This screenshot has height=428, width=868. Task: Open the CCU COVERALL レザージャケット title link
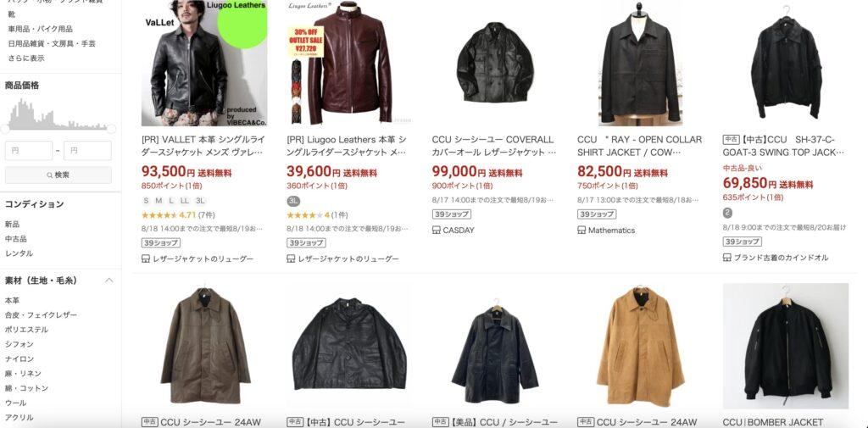click(494, 146)
